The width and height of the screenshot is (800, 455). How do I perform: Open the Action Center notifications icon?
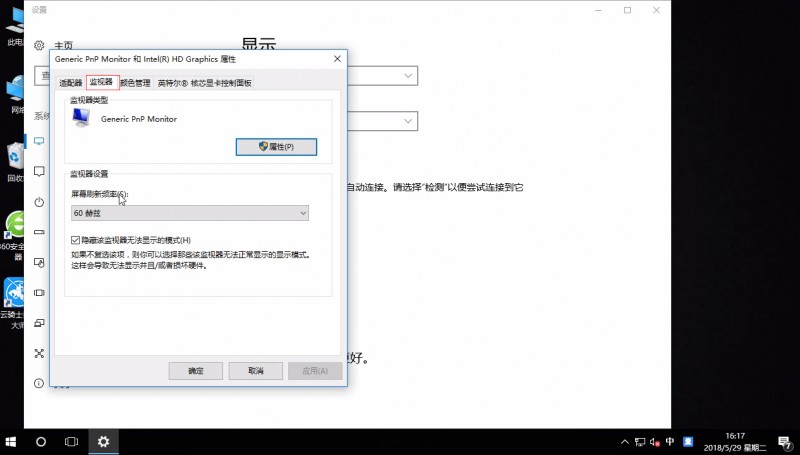tap(785, 442)
